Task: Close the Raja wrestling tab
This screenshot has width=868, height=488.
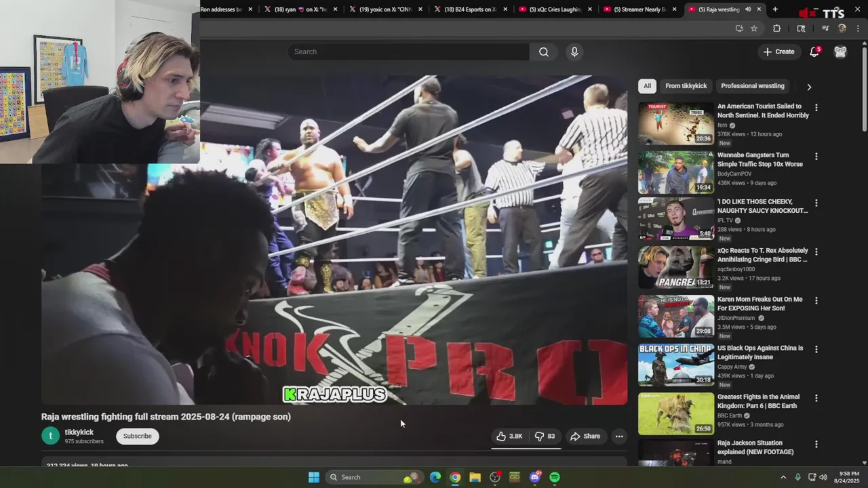Action: (x=759, y=9)
